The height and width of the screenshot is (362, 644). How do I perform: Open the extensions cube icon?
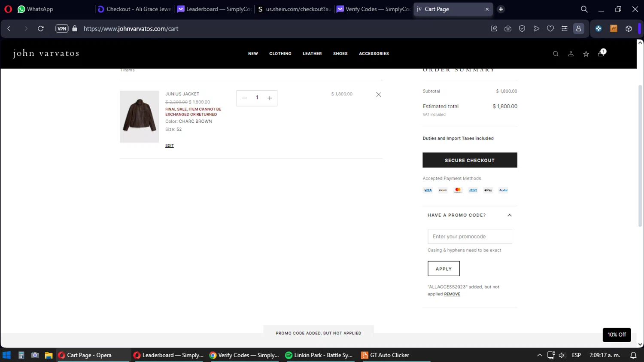tap(629, 29)
